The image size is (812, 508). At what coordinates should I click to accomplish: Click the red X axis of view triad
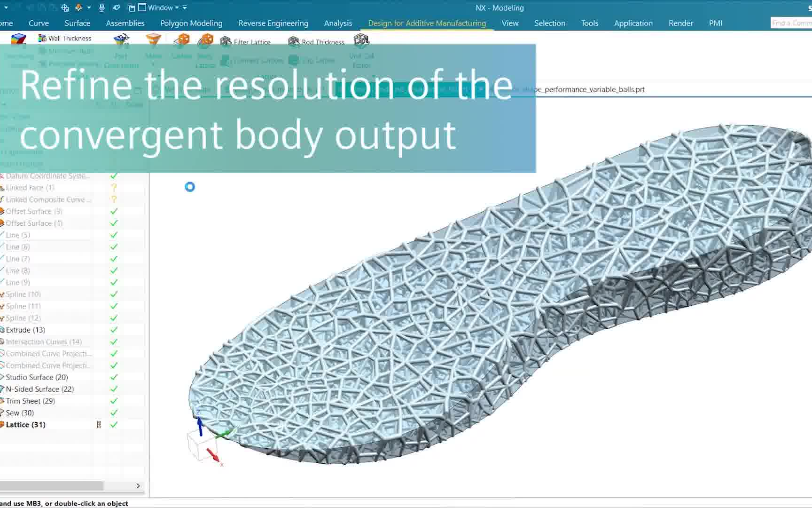click(213, 455)
